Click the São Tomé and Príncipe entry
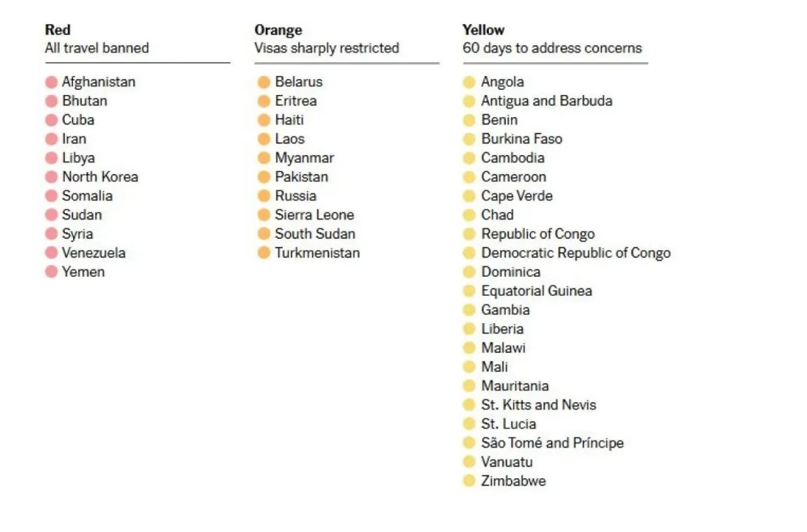The image size is (807, 532). click(x=552, y=443)
